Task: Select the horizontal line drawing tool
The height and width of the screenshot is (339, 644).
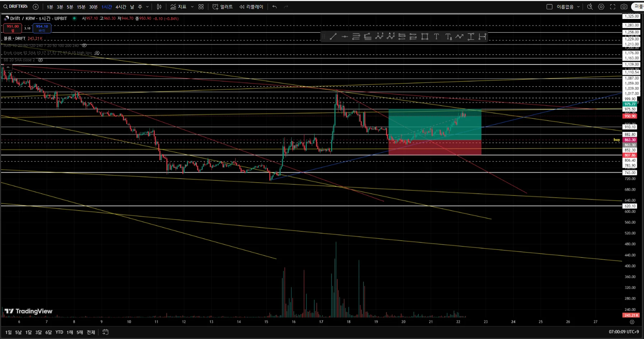Action: [345, 37]
